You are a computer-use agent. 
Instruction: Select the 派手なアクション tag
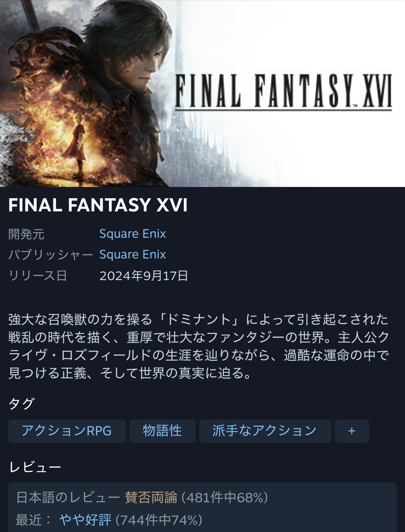(x=265, y=431)
